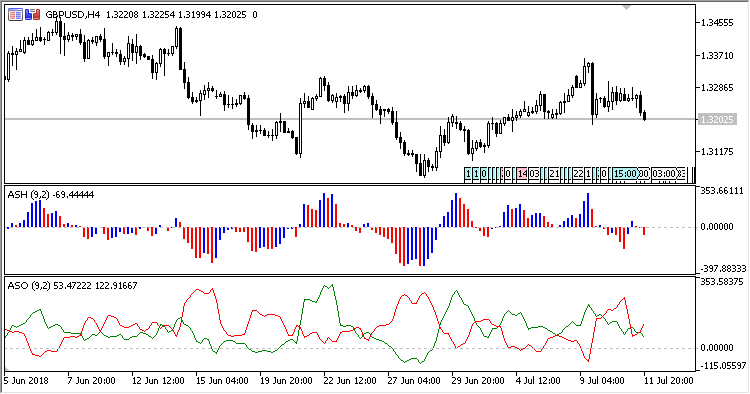Click the 353.58375 ASO scale value
The height and width of the screenshot is (394, 750).
(723, 282)
